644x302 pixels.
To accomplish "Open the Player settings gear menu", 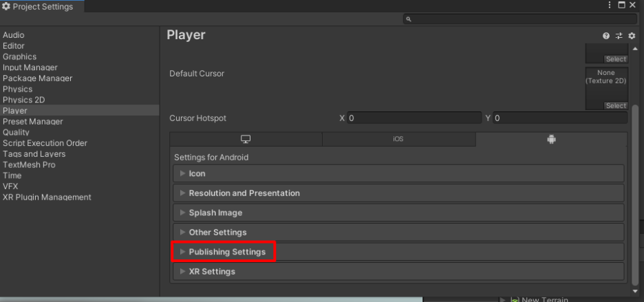I will (x=632, y=36).
